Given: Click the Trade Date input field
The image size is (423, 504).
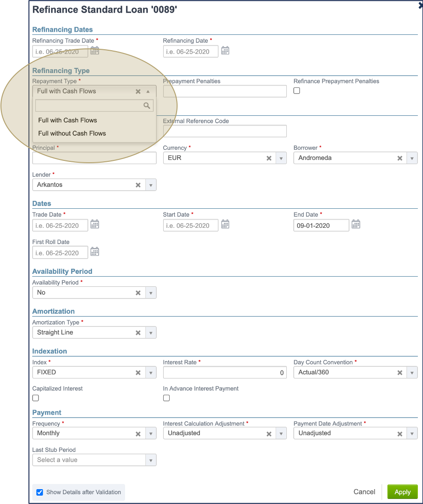Looking at the screenshot, I should click(x=60, y=225).
